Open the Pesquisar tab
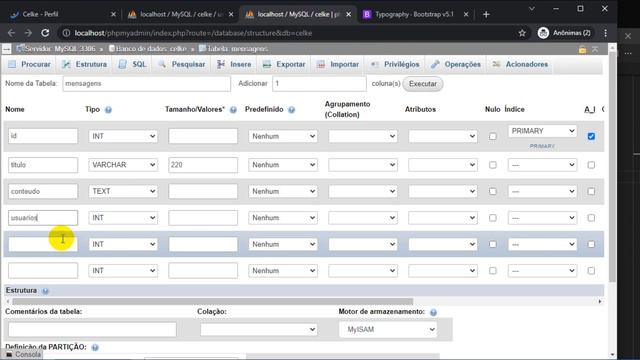The image size is (640, 360). coord(182,64)
